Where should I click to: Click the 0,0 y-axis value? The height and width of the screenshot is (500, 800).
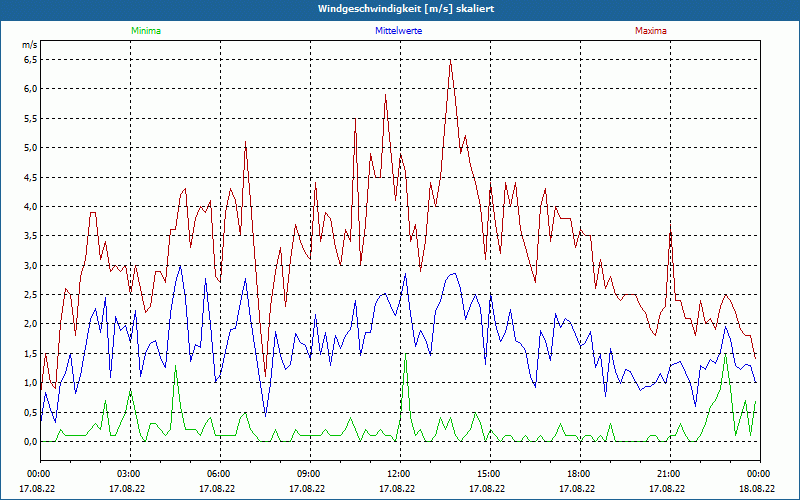point(31,442)
